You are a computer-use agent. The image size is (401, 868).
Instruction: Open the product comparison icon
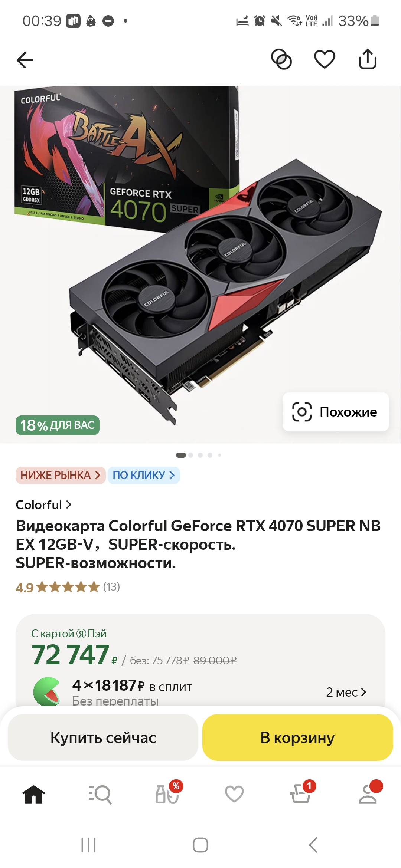point(281,59)
